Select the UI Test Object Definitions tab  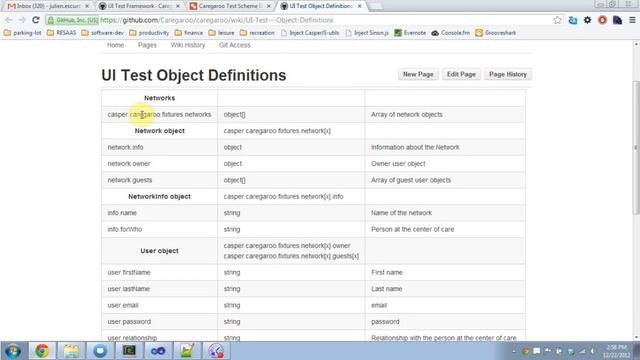[320, 6]
